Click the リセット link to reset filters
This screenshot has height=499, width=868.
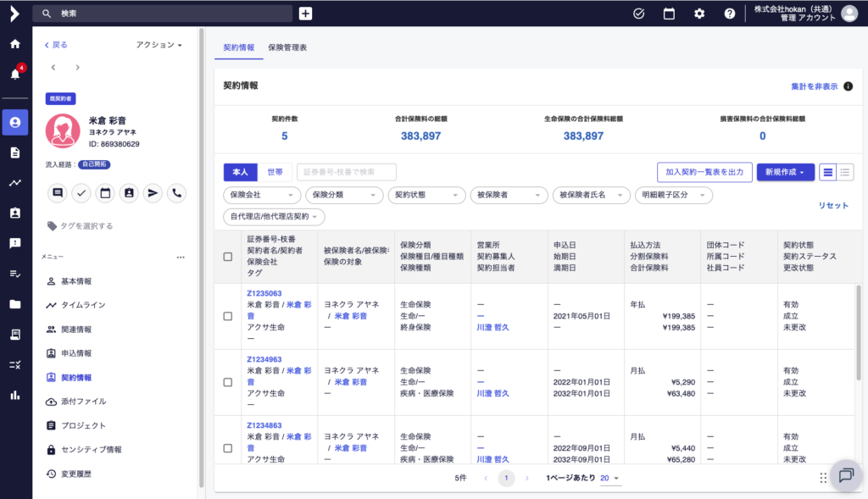832,206
